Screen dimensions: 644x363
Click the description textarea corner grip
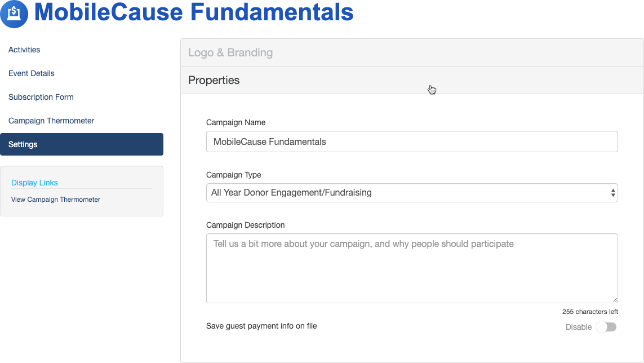(x=615, y=300)
